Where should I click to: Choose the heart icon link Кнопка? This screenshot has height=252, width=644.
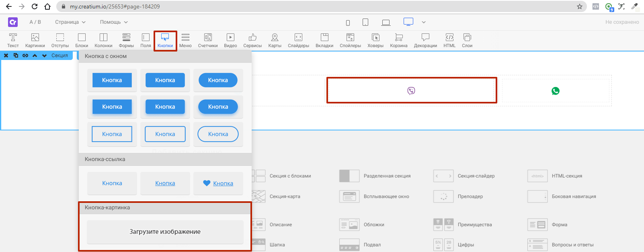point(218,183)
